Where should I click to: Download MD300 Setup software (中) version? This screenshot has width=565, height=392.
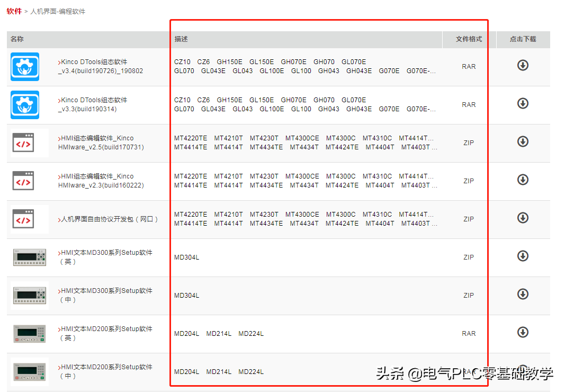coord(523,294)
